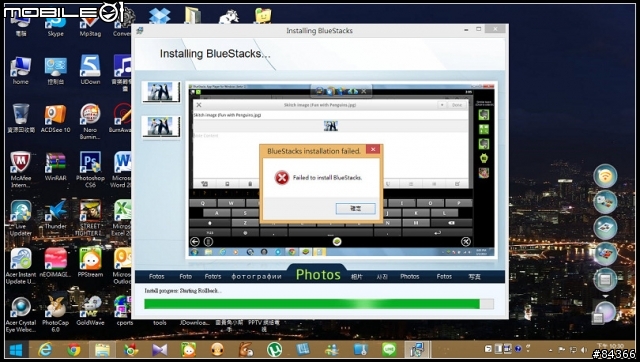
Task: Launch Thunder from the desktop
Action: click(56, 215)
